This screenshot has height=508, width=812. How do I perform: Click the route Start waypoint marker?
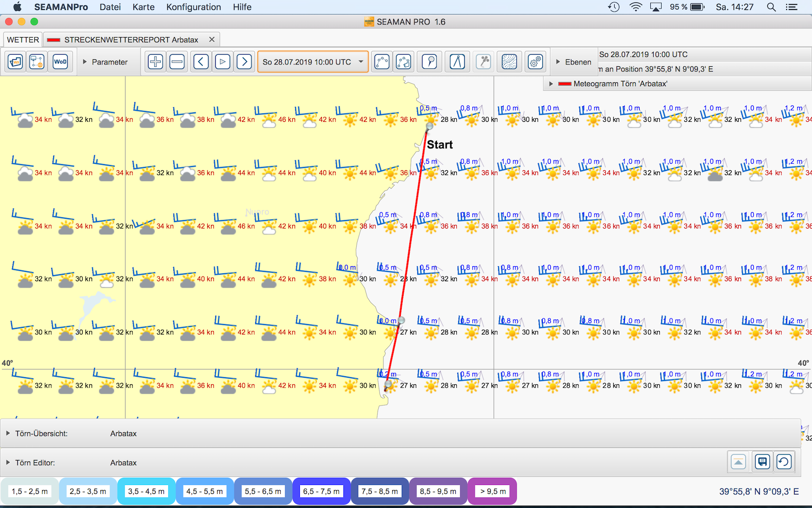click(429, 126)
